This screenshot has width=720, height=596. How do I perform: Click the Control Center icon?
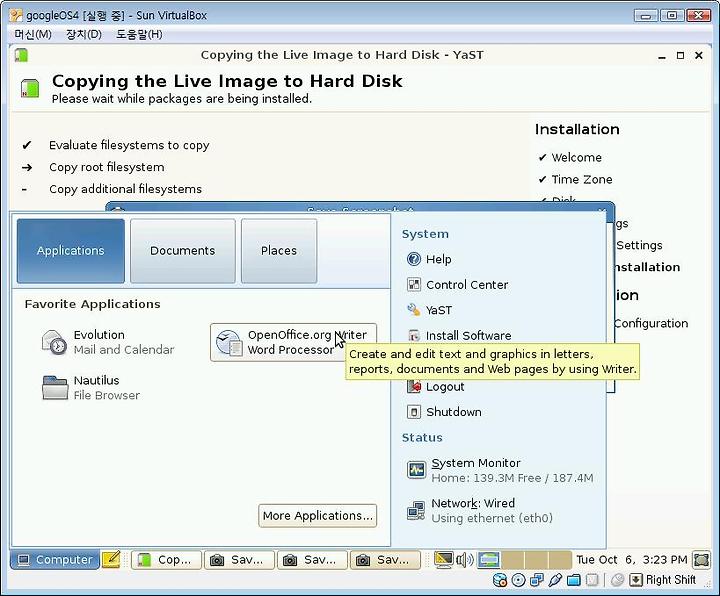tap(414, 285)
